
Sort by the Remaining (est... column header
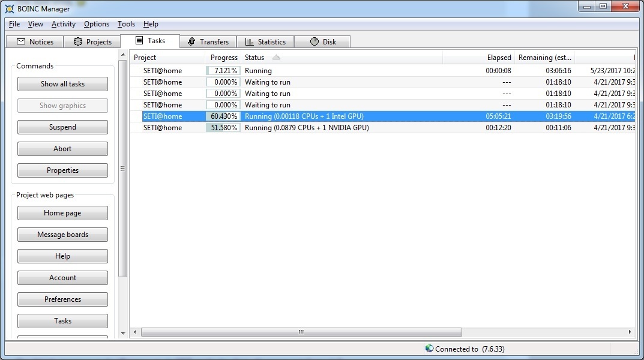coord(544,58)
